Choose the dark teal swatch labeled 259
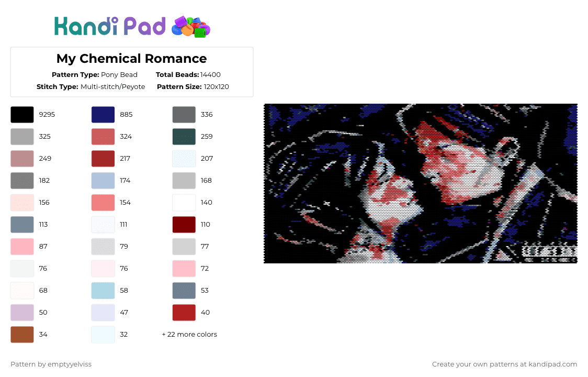The width and height of the screenshot is (588, 377). tap(184, 137)
